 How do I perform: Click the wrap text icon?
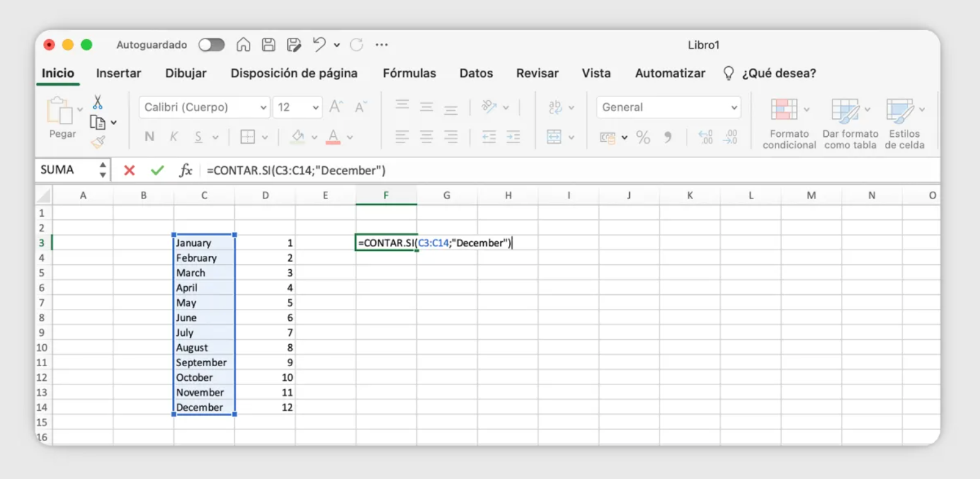point(555,107)
